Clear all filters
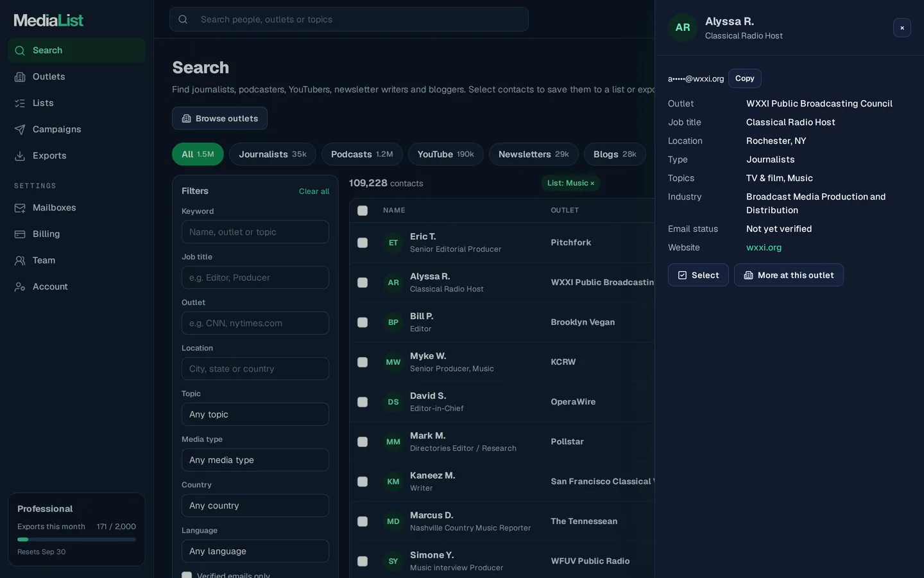Image resolution: width=924 pixels, height=578 pixels. click(x=314, y=191)
